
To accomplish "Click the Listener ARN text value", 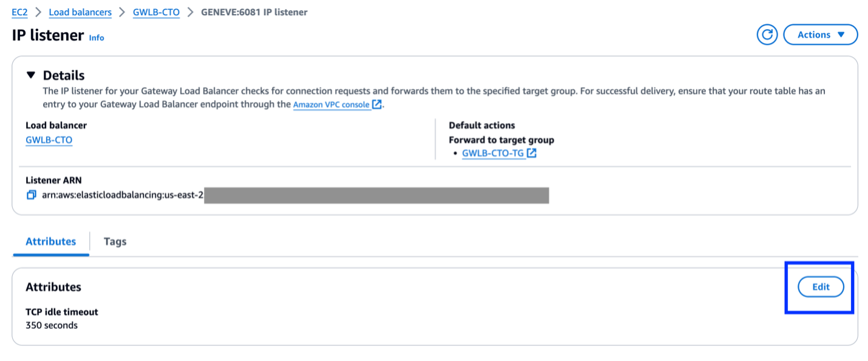I will (x=122, y=195).
